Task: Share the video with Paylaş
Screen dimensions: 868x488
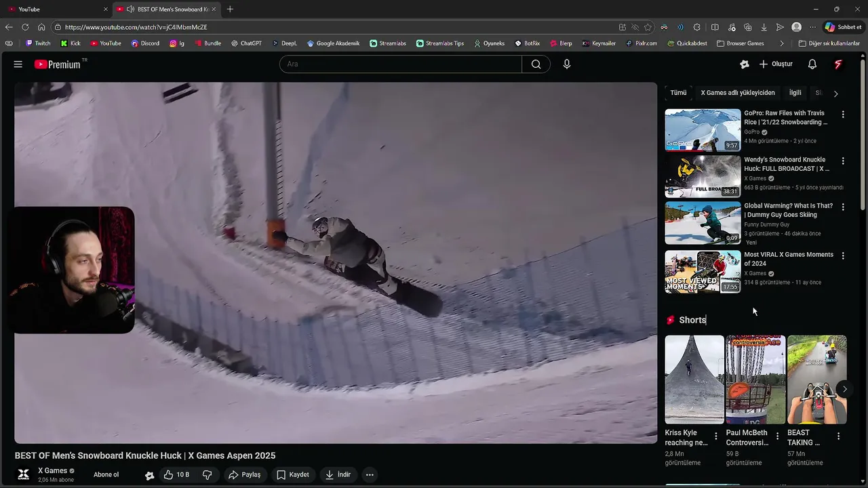Action: tap(245, 474)
